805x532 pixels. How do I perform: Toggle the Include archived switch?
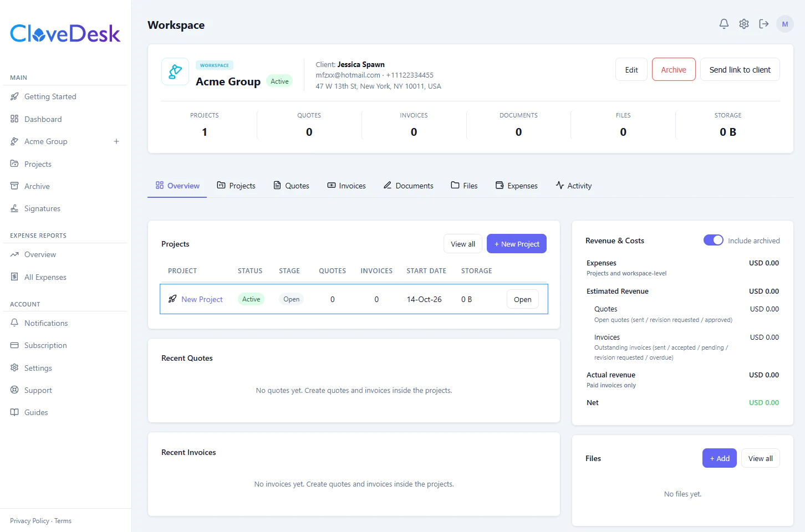point(714,240)
